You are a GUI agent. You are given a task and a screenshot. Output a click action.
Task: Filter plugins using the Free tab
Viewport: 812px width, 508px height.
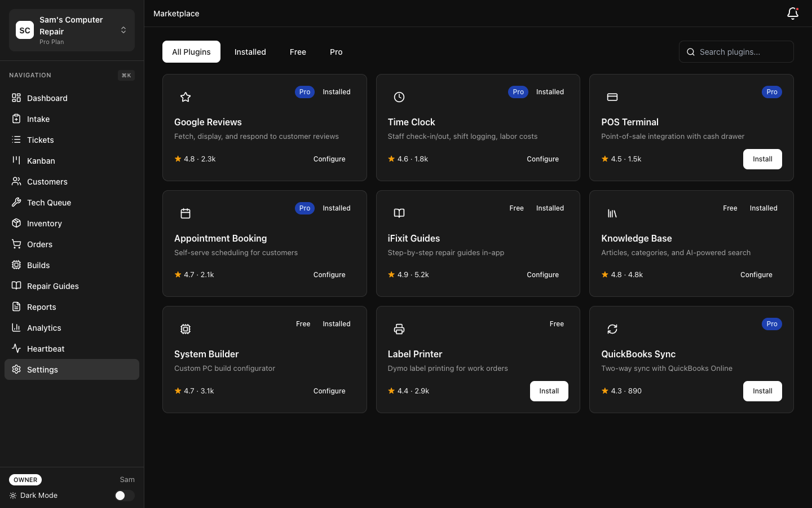298,52
